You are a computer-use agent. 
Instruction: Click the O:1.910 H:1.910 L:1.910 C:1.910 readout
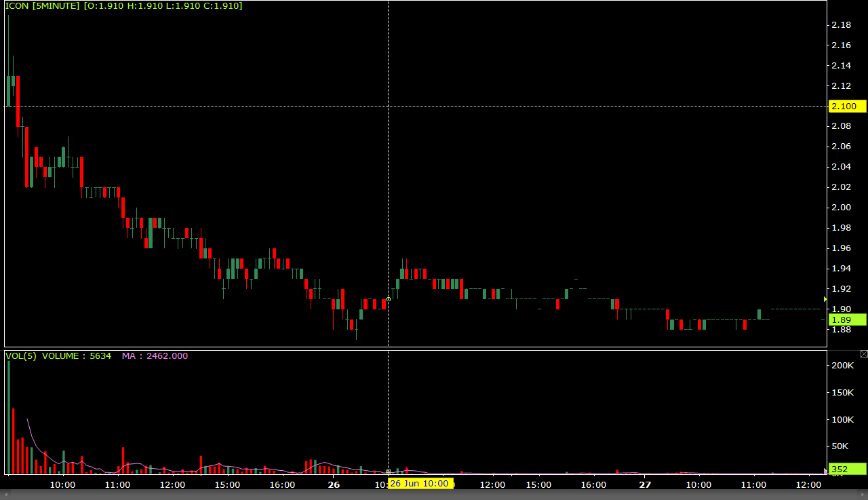pyautogui.click(x=163, y=5)
